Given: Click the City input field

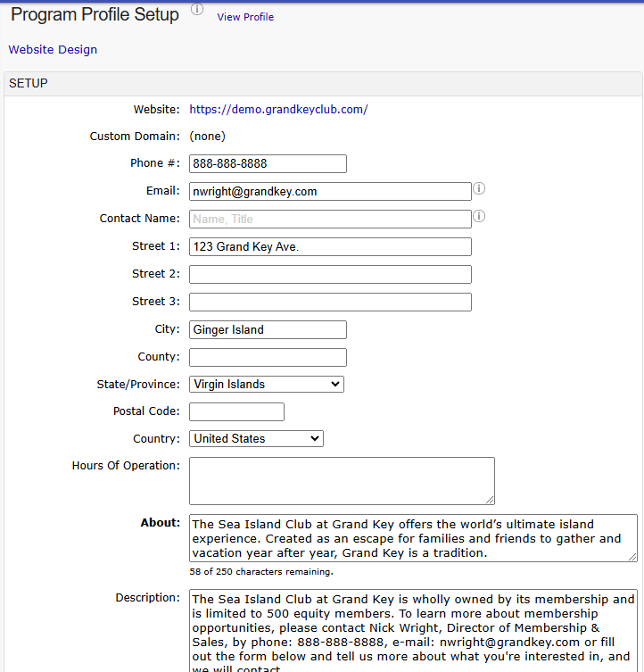Looking at the screenshot, I should pyautogui.click(x=268, y=329).
